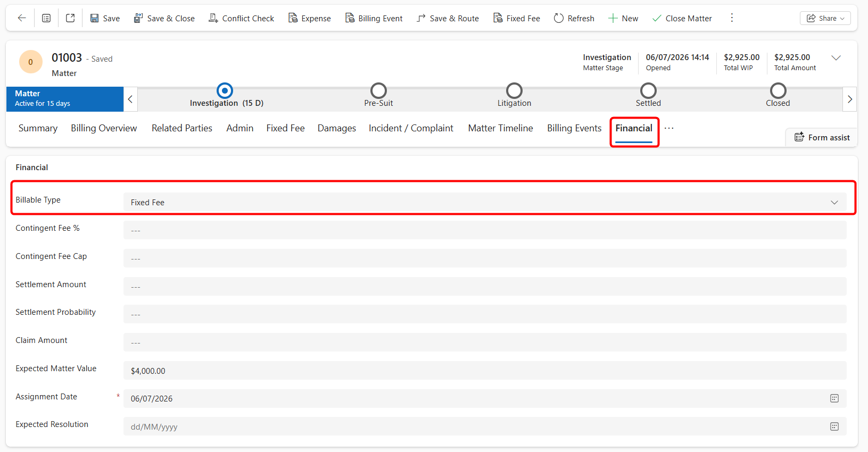The image size is (868, 452).
Task: Run a Conflict Check
Action: point(241,18)
